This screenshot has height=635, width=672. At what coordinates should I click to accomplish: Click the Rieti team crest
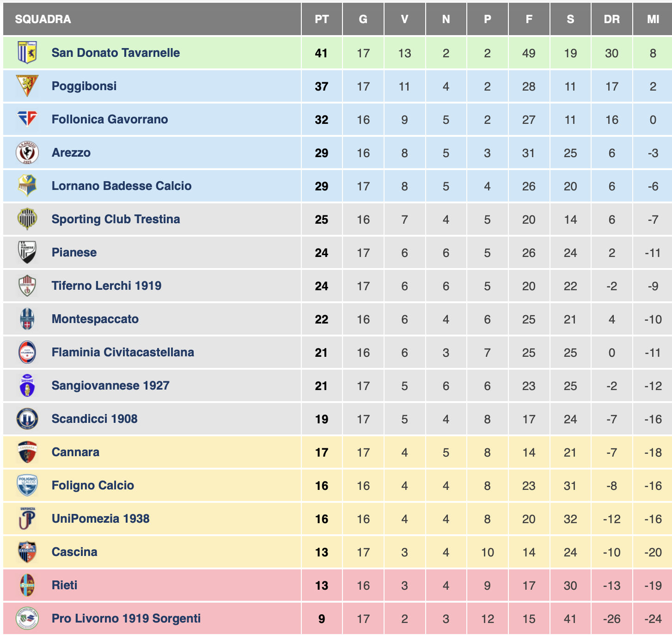point(27,585)
